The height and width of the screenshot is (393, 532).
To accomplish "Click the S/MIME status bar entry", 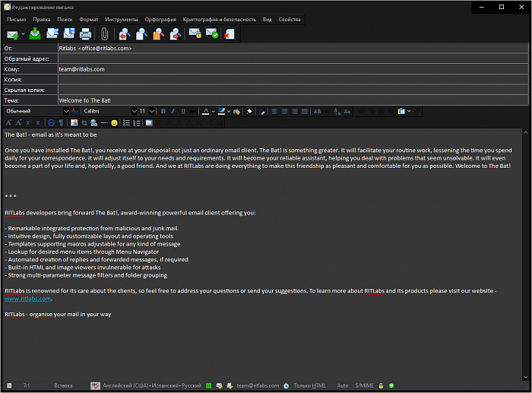I will pos(364,385).
